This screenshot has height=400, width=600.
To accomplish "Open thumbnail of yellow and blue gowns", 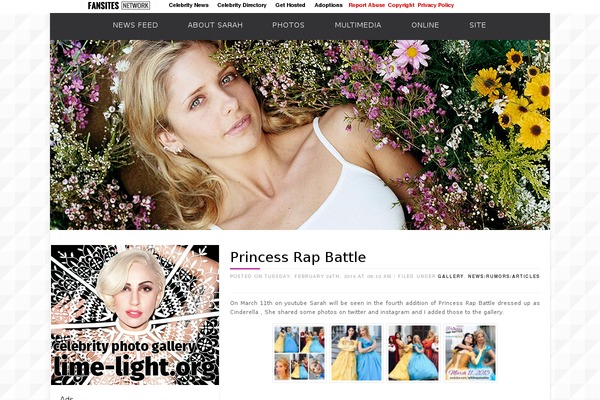I will (x=356, y=353).
